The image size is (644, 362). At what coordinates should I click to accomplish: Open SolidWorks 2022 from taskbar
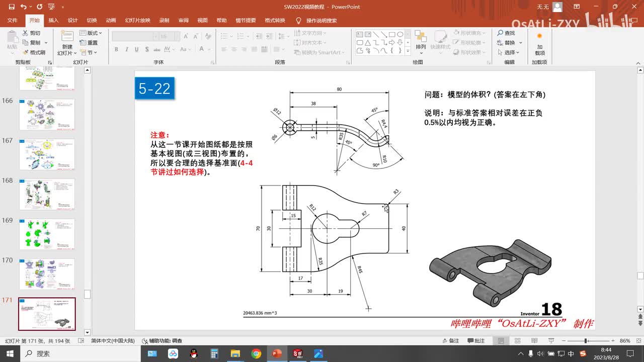click(297, 353)
